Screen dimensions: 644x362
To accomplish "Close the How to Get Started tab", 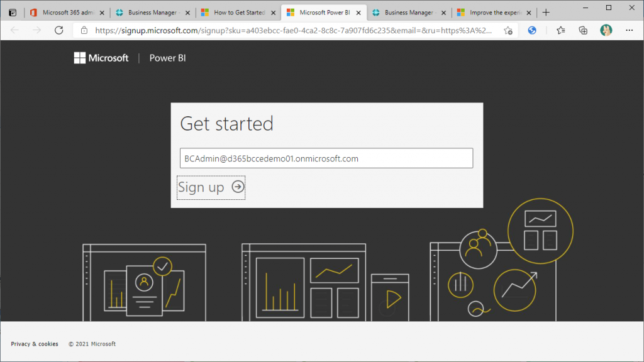I will tap(273, 13).
